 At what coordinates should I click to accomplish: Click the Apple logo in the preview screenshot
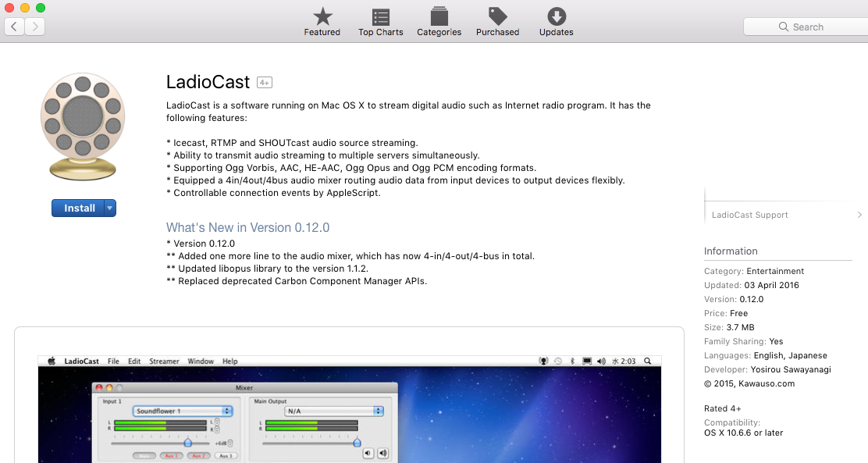(x=52, y=361)
